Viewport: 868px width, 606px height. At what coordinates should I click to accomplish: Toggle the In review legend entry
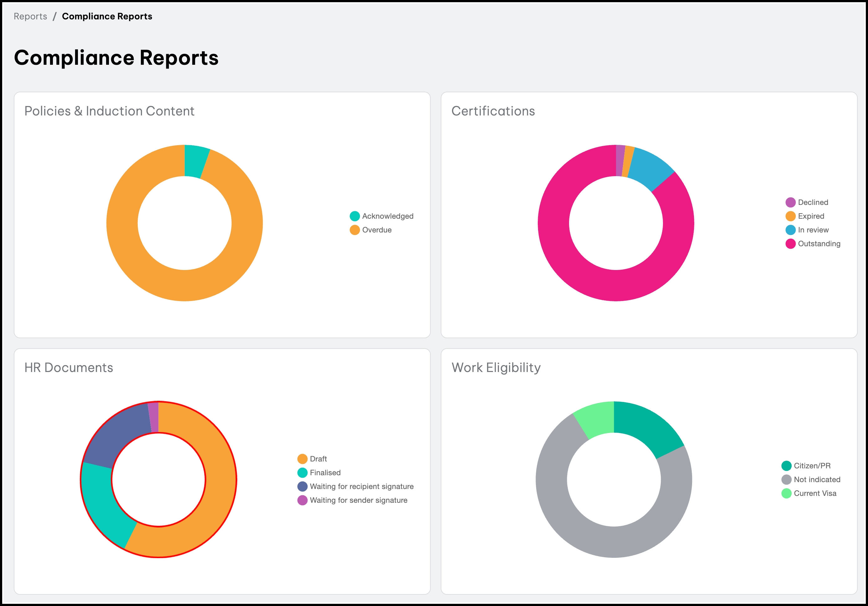813,230
